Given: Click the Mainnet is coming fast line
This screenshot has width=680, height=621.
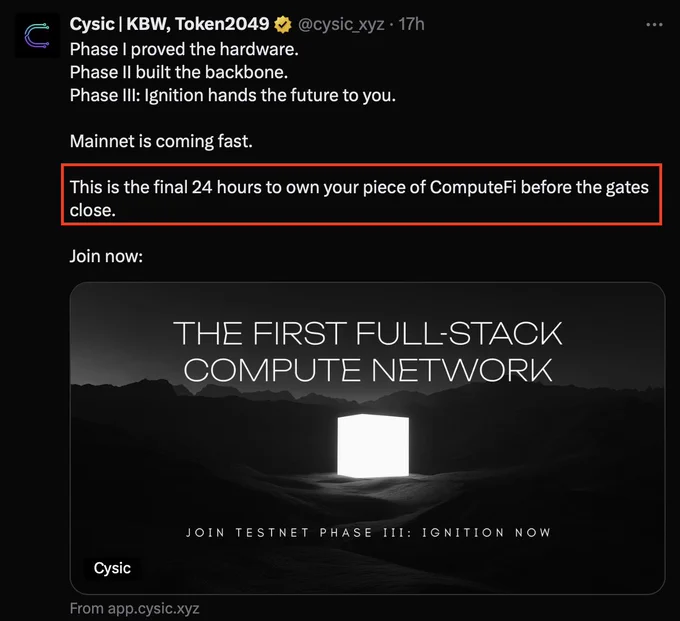Looking at the screenshot, I should [161, 141].
